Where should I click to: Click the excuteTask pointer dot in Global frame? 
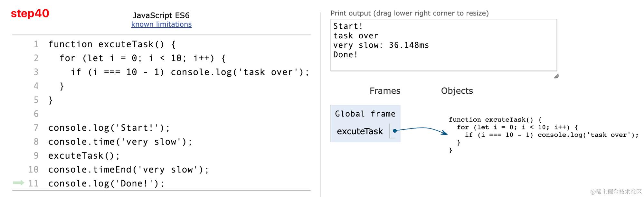pyautogui.click(x=394, y=131)
